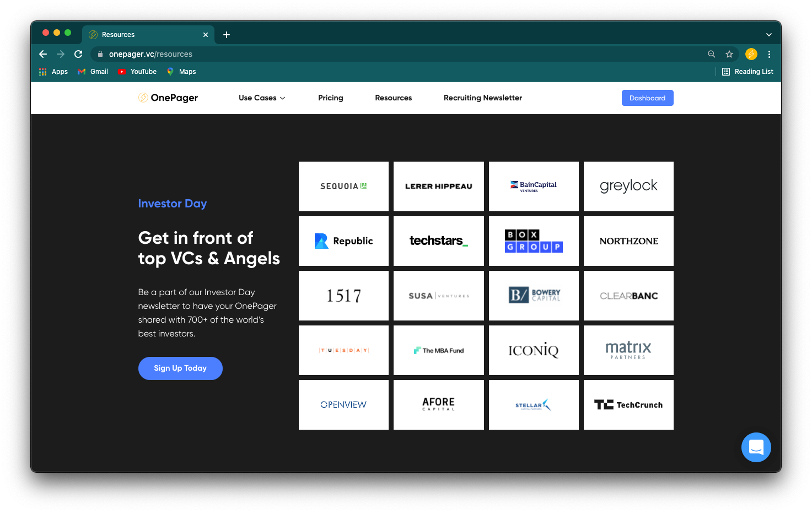This screenshot has height=513, width=812.
Task: Open a new browser tab
Action: coord(227,35)
